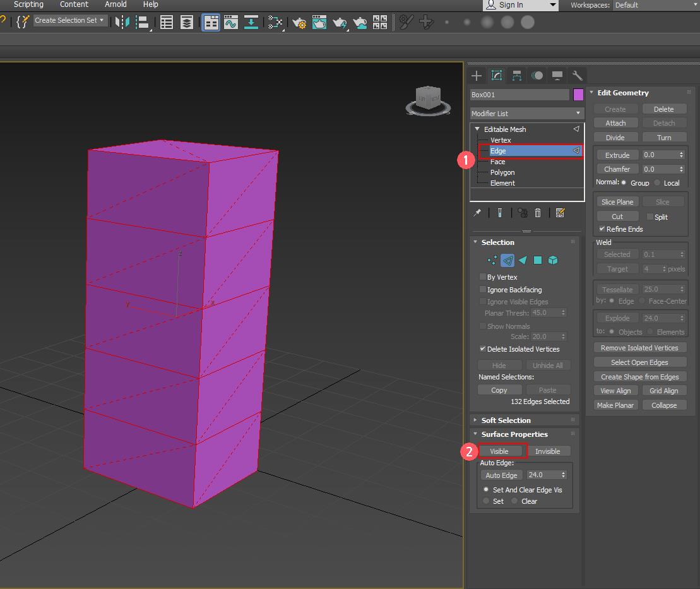The width and height of the screenshot is (700, 589).
Task: Click the Align toolbar icon
Action: tap(143, 22)
